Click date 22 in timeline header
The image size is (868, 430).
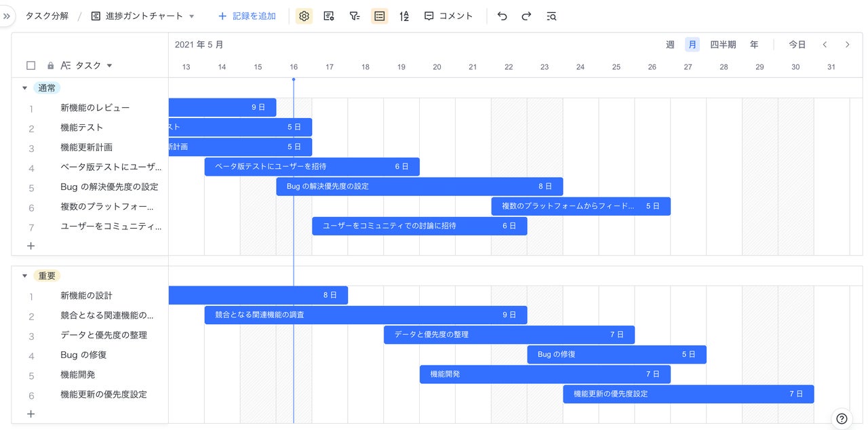click(509, 66)
